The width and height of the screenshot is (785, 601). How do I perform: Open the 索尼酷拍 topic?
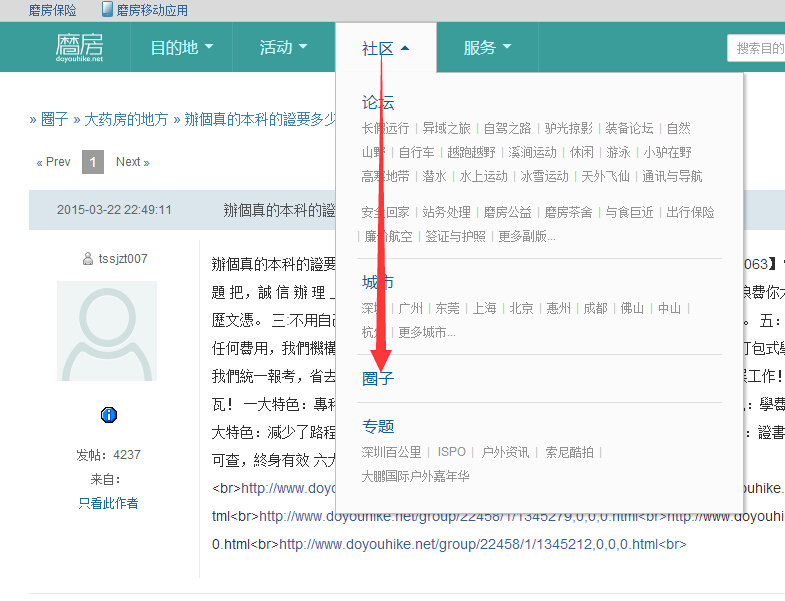click(569, 452)
